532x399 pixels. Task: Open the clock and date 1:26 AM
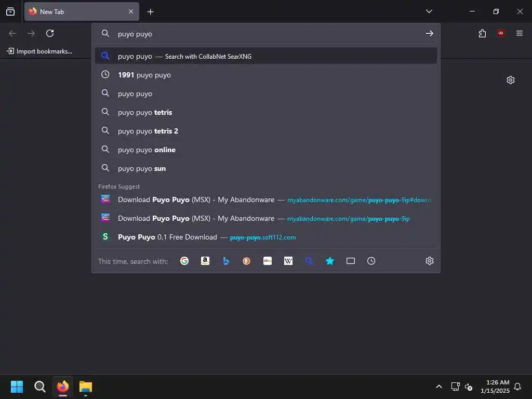(495, 387)
